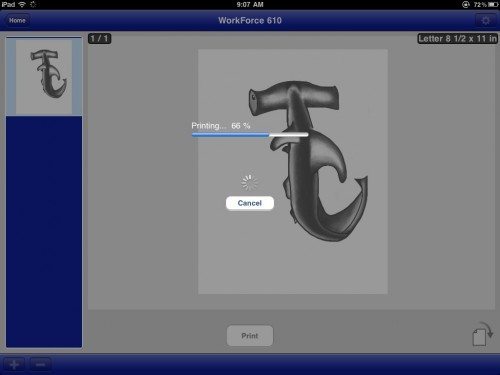The height and width of the screenshot is (375, 500).
Task: Tap the battery indicator icon
Action: pyautogui.click(x=493, y=5)
